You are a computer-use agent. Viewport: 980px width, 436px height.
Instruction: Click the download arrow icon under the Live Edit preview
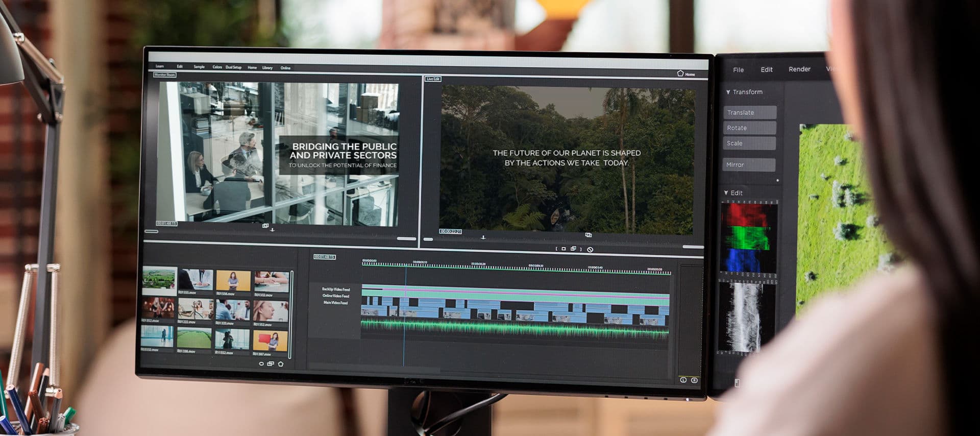pos(483,237)
